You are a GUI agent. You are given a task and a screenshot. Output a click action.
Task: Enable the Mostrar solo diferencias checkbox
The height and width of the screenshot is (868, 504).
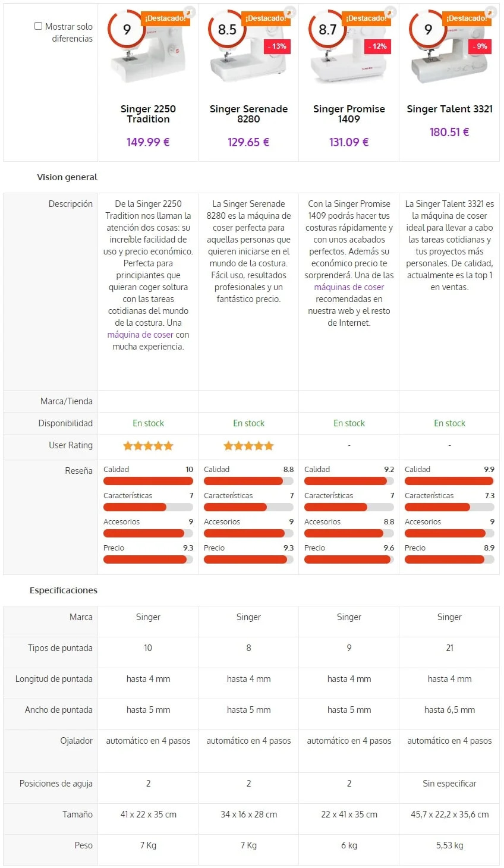(x=39, y=26)
